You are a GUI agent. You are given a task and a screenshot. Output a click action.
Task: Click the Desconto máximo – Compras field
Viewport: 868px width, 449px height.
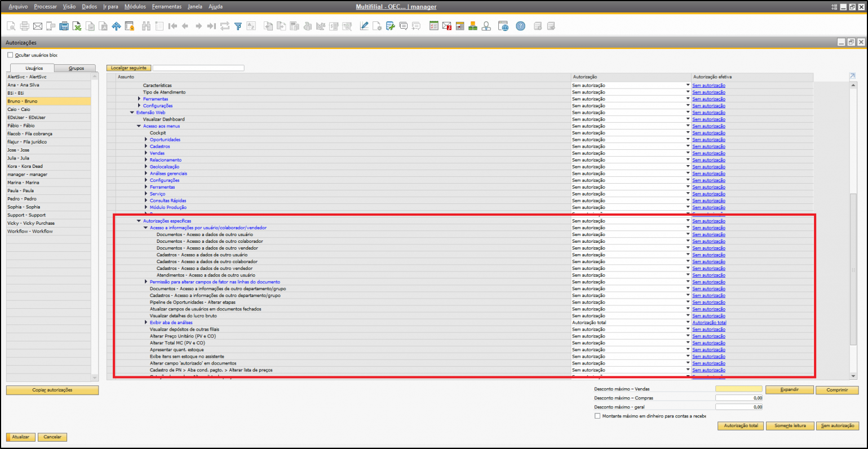(x=739, y=398)
